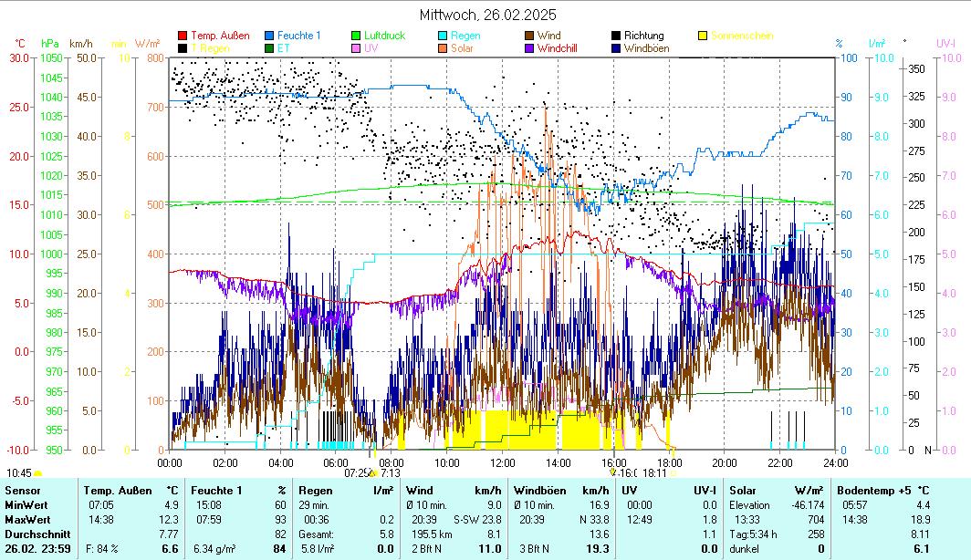Image resolution: width=971 pixels, height=560 pixels.
Task: Click the 12:00 time axis label
Action: tap(503, 462)
